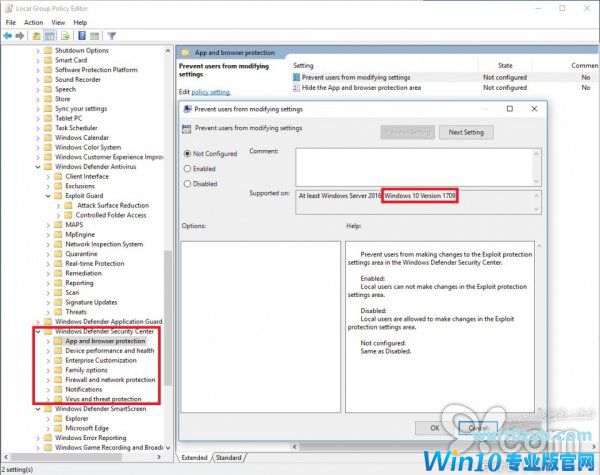This screenshot has height=475, width=600.
Task: Click the Shutdown Options folder icon
Action: tap(48, 51)
